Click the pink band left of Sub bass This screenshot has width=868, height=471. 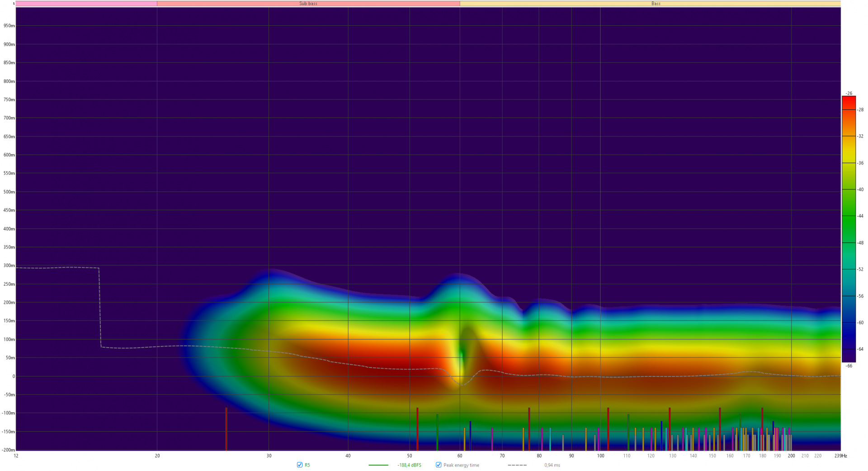click(86, 4)
